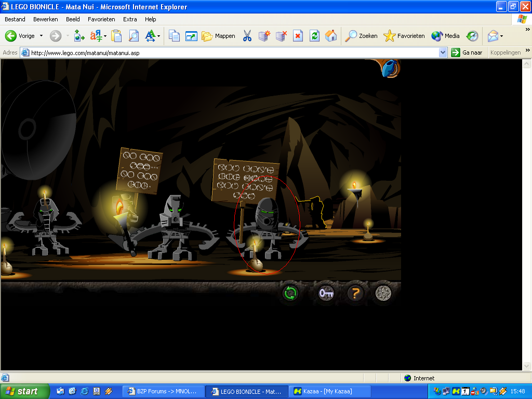Expand the address bar dropdown arrow
The height and width of the screenshot is (399, 532).
(x=443, y=52)
